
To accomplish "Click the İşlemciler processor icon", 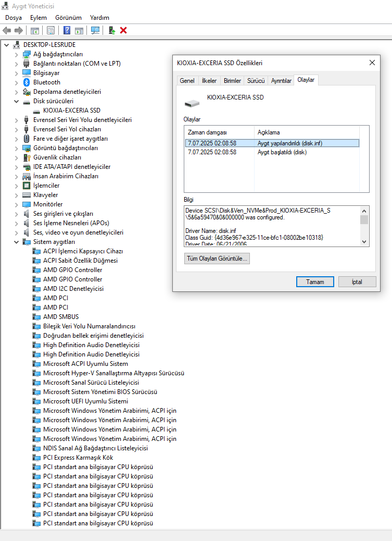I will click(27, 186).
